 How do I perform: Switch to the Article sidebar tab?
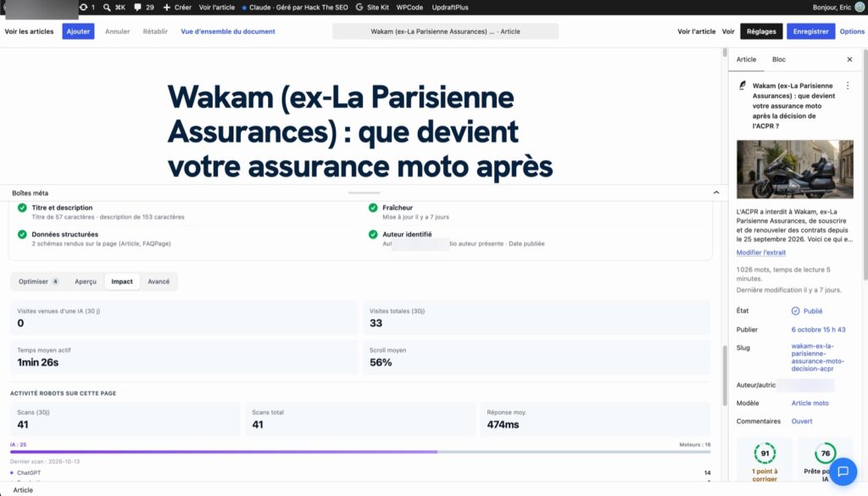point(746,59)
